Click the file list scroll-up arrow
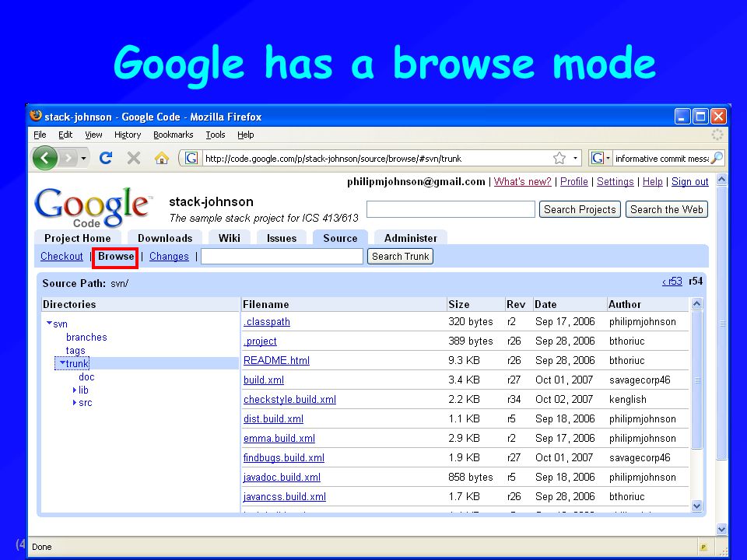The height and width of the screenshot is (560, 747). click(696, 304)
